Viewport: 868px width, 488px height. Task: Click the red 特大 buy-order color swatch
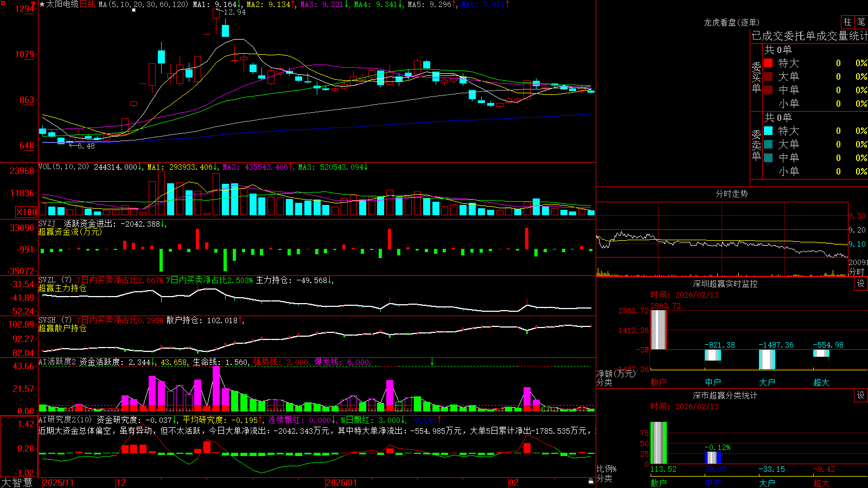(x=768, y=63)
